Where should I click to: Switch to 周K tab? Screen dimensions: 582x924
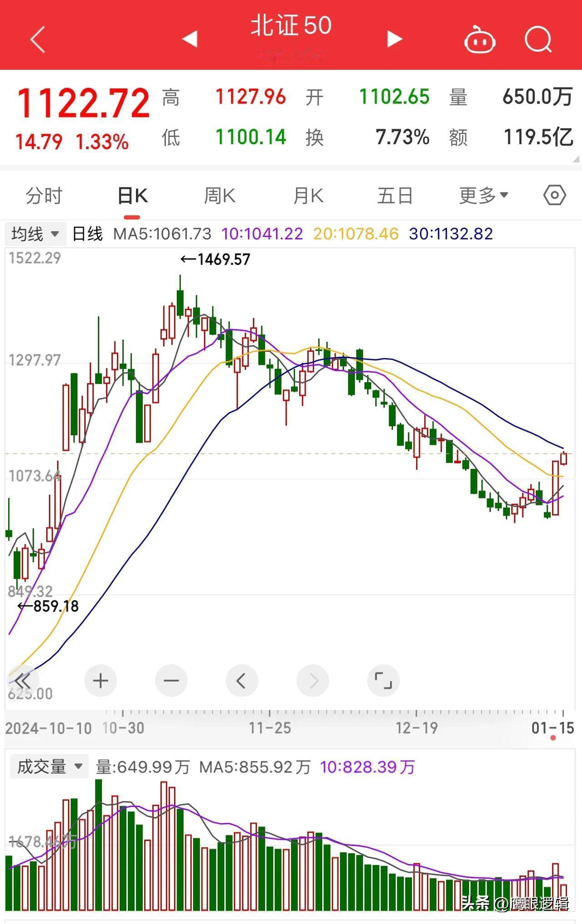point(220,196)
